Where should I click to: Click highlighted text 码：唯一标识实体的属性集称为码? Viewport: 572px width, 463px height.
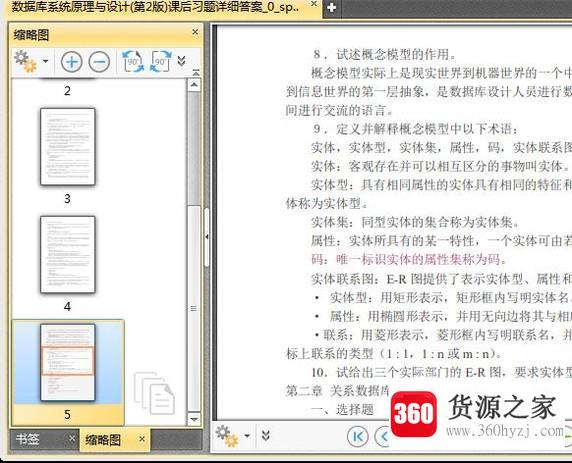click(409, 260)
